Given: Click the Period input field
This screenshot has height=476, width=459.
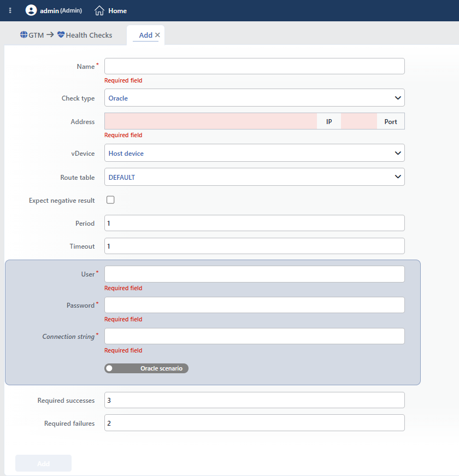Looking at the screenshot, I should (255, 223).
